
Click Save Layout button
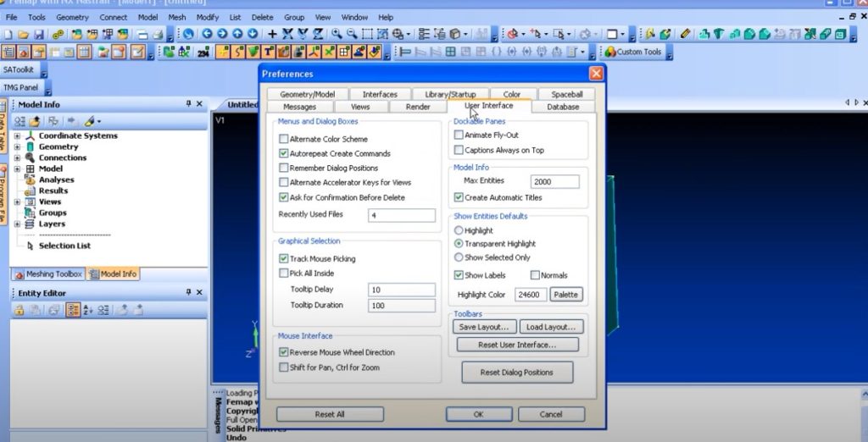pos(484,327)
